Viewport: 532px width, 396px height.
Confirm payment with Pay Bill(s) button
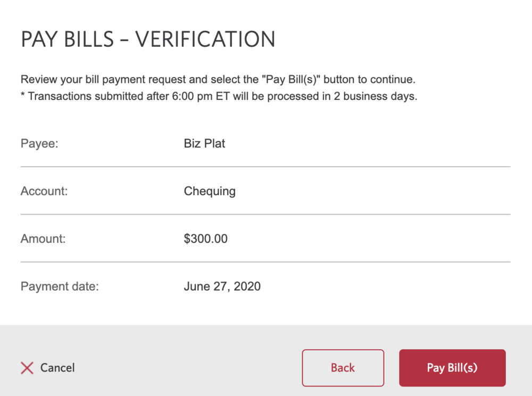(452, 368)
